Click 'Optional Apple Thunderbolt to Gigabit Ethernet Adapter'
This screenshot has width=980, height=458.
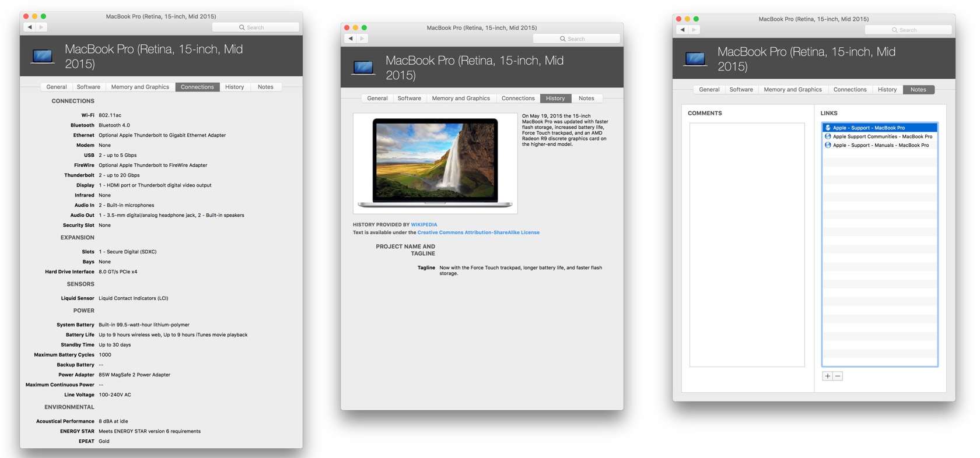coord(162,135)
